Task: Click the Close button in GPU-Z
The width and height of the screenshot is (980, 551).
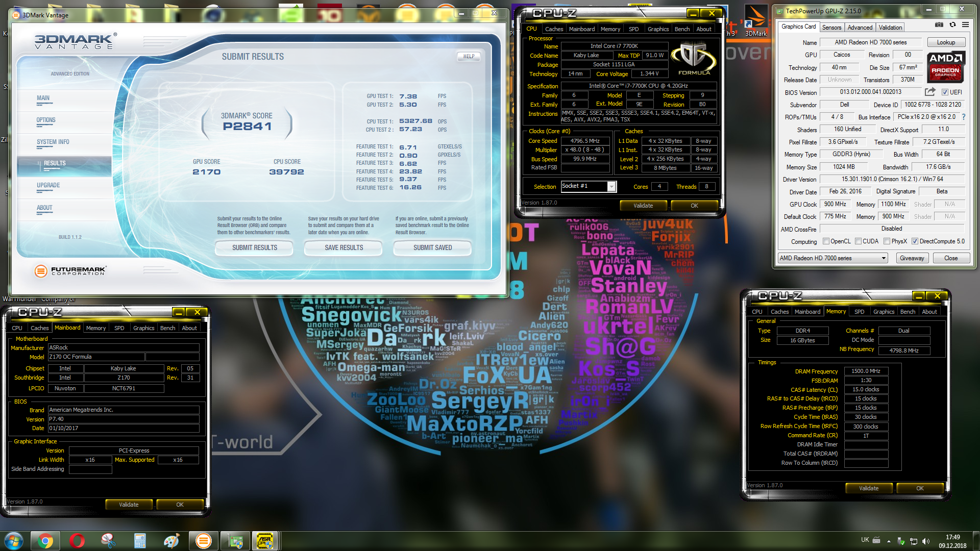Action: [x=950, y=258]
